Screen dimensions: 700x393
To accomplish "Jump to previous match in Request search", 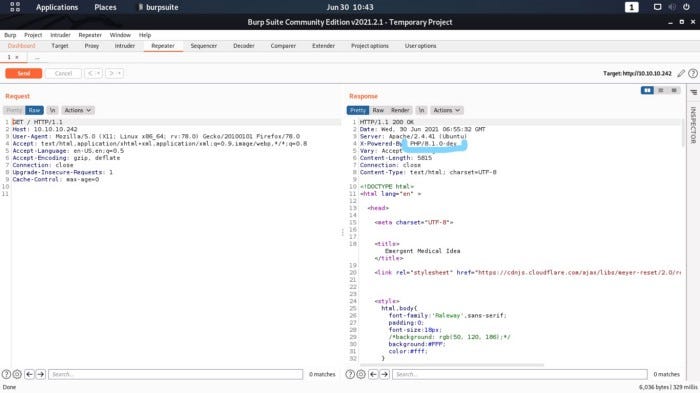I will coord(29,374).
